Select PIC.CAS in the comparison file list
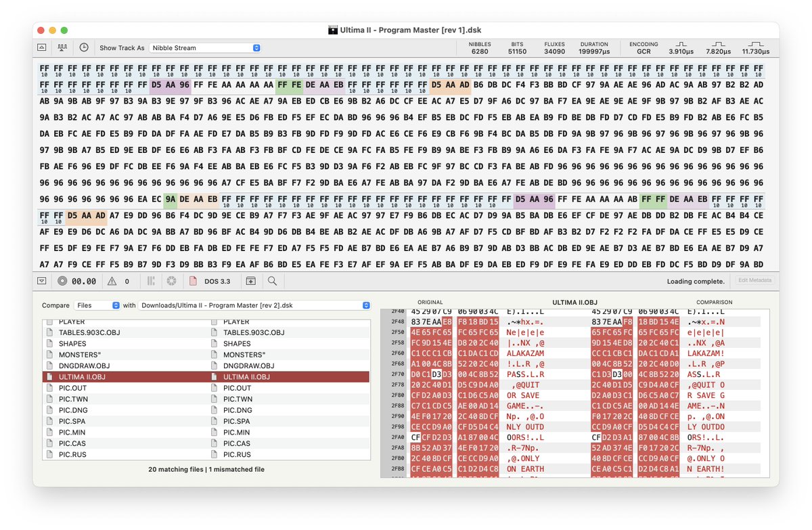 237,443
